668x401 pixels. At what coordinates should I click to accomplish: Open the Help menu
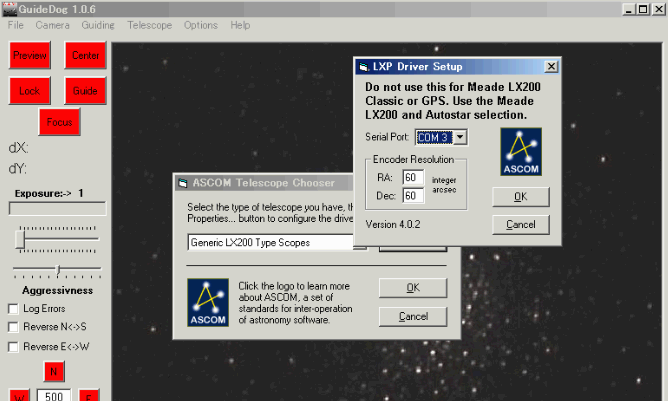coord(240,25)
